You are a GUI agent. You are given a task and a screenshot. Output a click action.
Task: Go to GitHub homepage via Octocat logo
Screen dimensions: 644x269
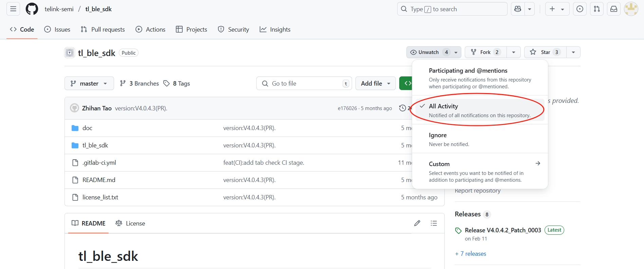coord(32,9)
